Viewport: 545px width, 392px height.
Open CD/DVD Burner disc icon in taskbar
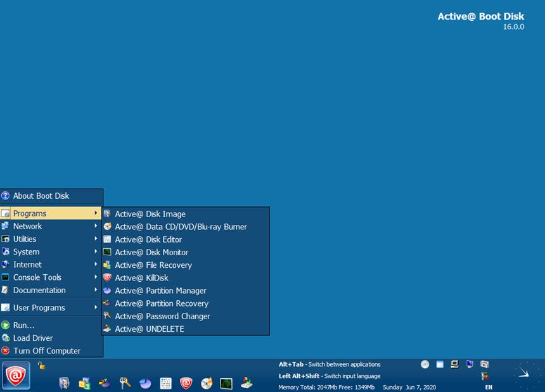[x=207, y=383]
